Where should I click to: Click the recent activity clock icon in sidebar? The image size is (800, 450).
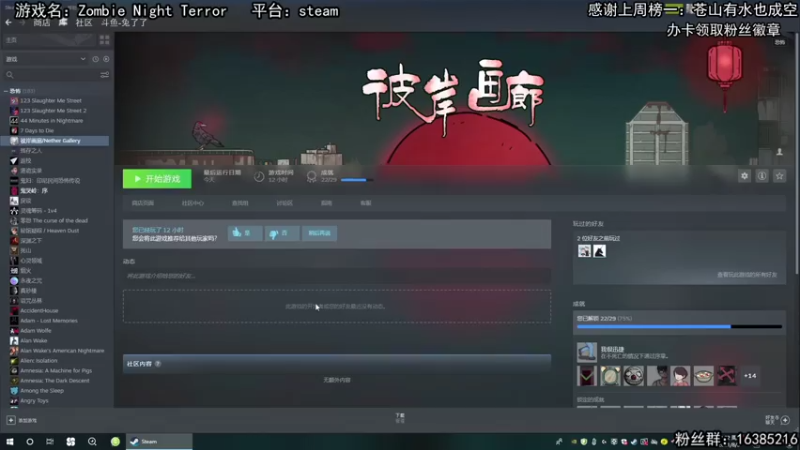[x=95, y=59]
